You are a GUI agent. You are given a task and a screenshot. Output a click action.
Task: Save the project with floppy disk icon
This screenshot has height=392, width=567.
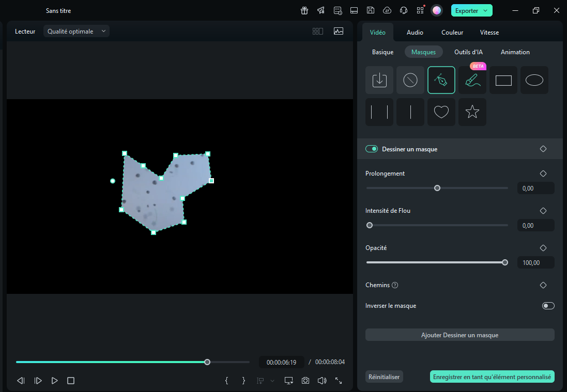(x=370, y=10)
